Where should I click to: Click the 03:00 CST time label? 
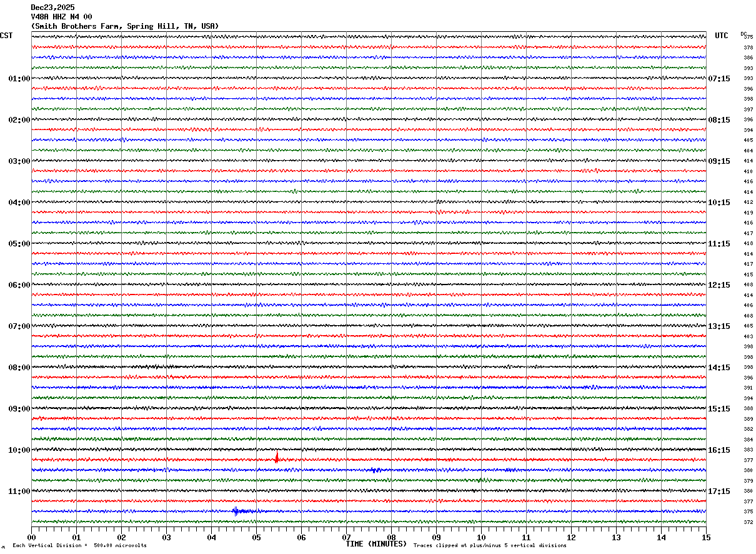(x=19, y=161)
